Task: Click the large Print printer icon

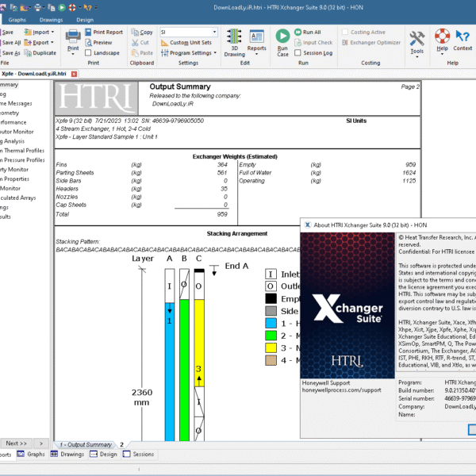Action: click(x=73, y=36)
